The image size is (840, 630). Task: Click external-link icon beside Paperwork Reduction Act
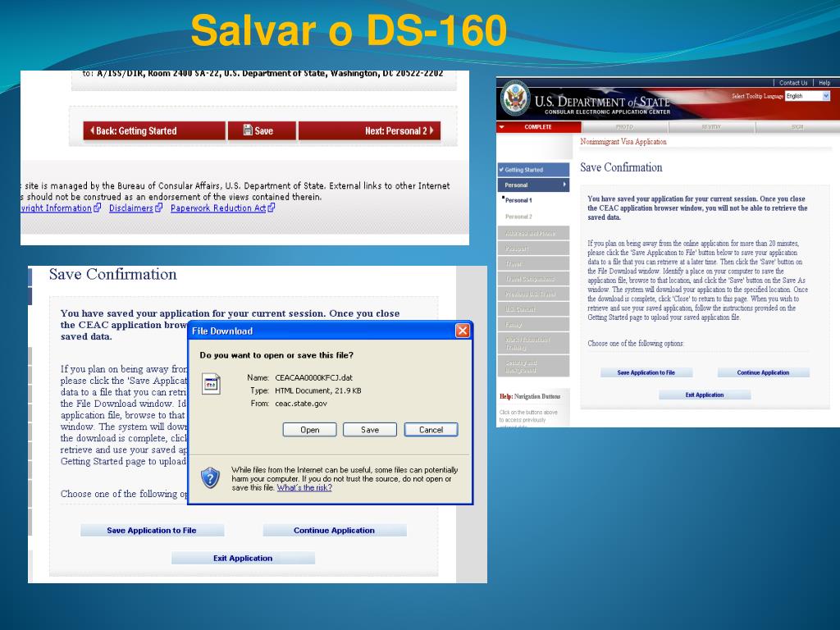[271, 208]
